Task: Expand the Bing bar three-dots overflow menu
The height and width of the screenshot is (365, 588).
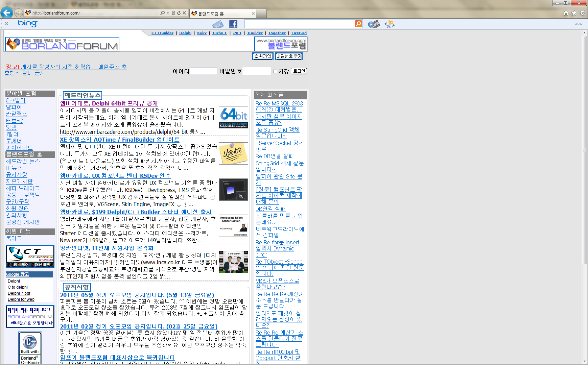Action: click(578, 24)
